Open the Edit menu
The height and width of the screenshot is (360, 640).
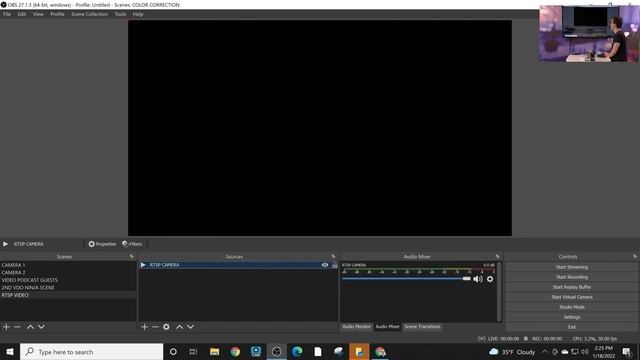point(22,14)
